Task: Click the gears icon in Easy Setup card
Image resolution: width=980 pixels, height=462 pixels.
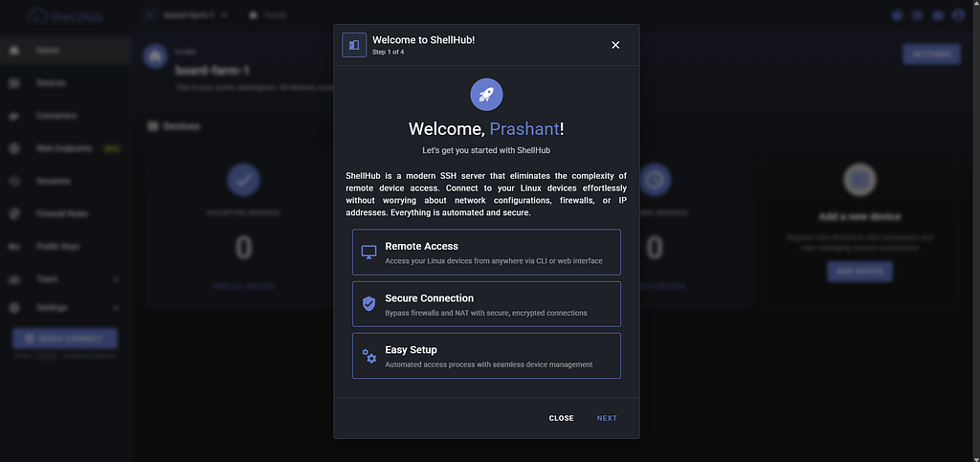Action: pos(369,356)
